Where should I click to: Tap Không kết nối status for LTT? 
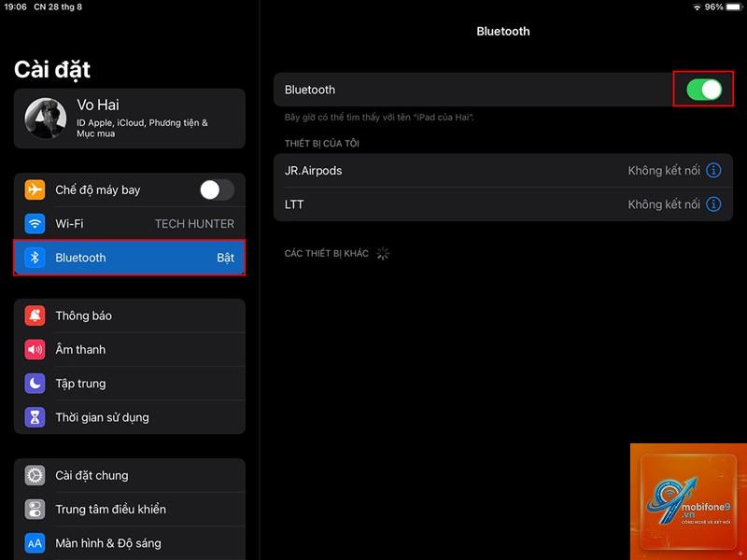click(x=664, y=204)
